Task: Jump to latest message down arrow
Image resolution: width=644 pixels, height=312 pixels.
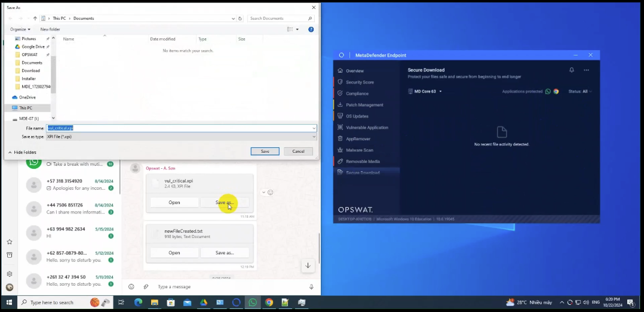Action: click(x=308, y=265)
